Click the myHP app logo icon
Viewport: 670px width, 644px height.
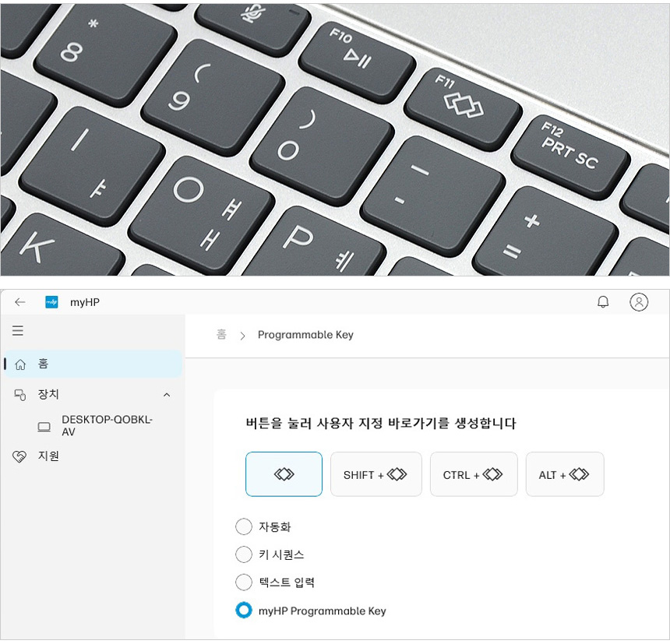pyautogui.click(x=51, y=302)
